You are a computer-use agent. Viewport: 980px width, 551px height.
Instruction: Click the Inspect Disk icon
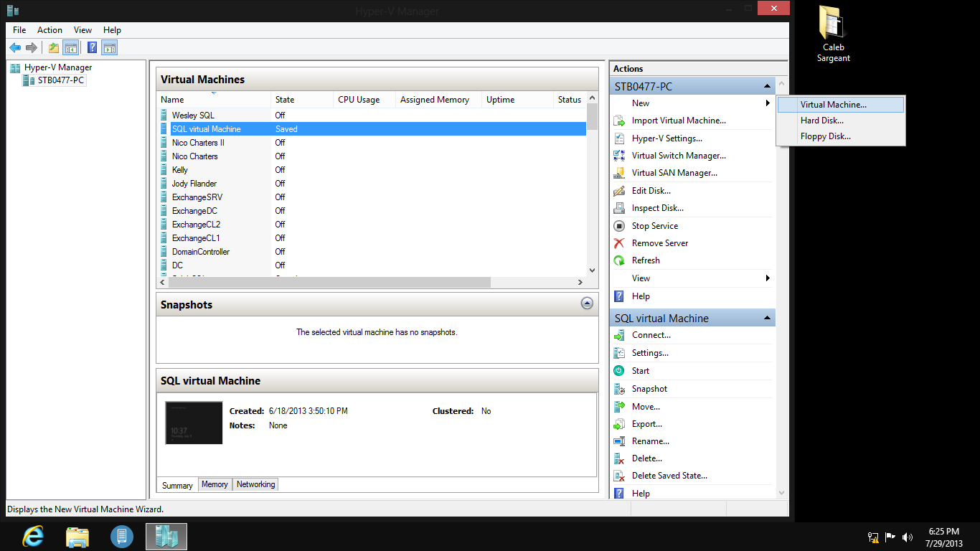[x=619, y=208]
